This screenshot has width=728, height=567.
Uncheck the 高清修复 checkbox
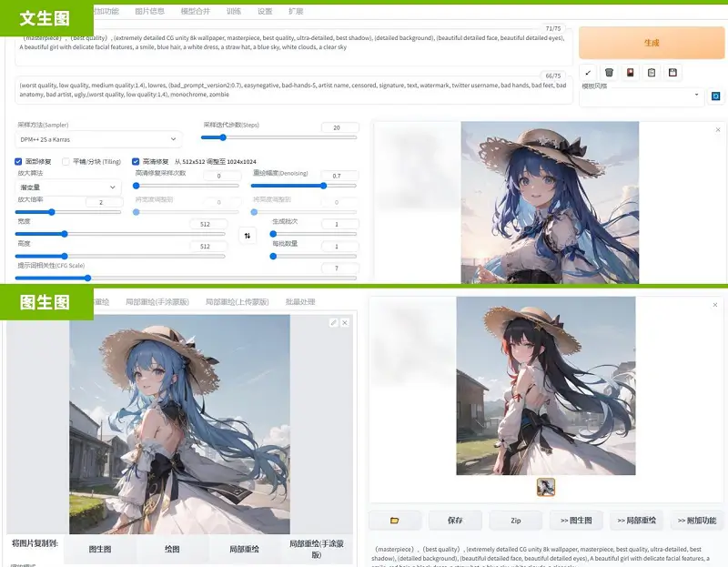tap(136, 161)
